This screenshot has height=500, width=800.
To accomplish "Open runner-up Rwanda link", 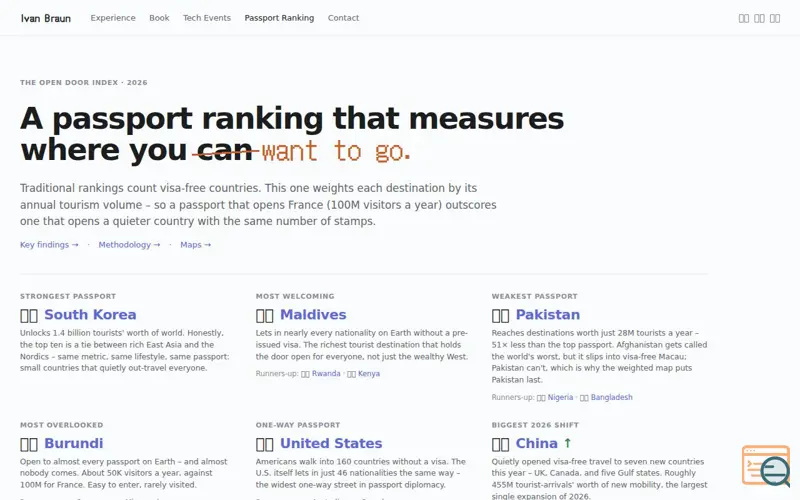I will (326, 374).
